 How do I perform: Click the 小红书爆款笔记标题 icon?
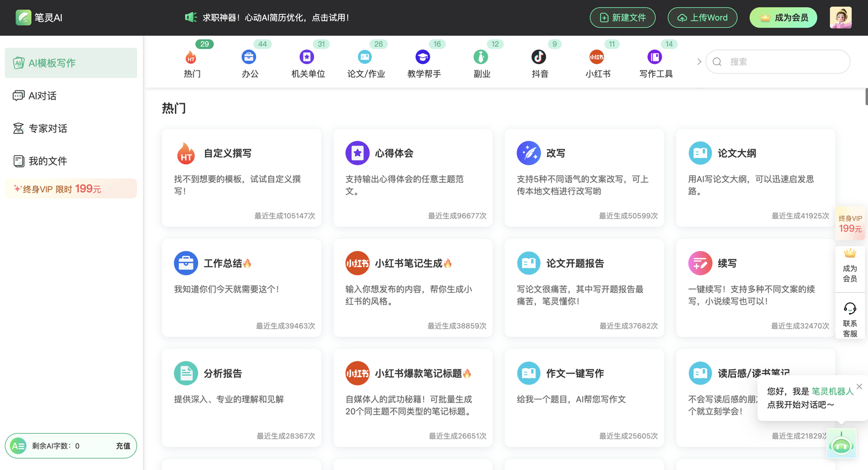[x=357, y=373]
